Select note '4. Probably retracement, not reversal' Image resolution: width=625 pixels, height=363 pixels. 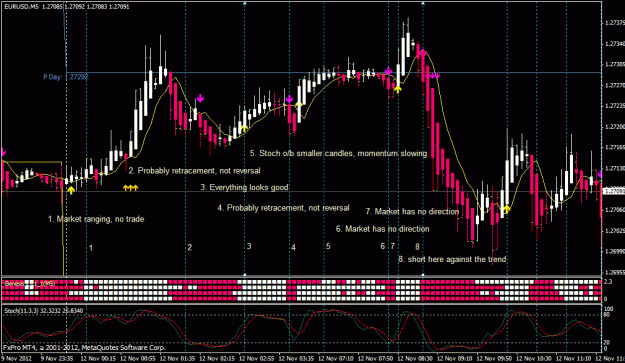[x=283, y=208]
